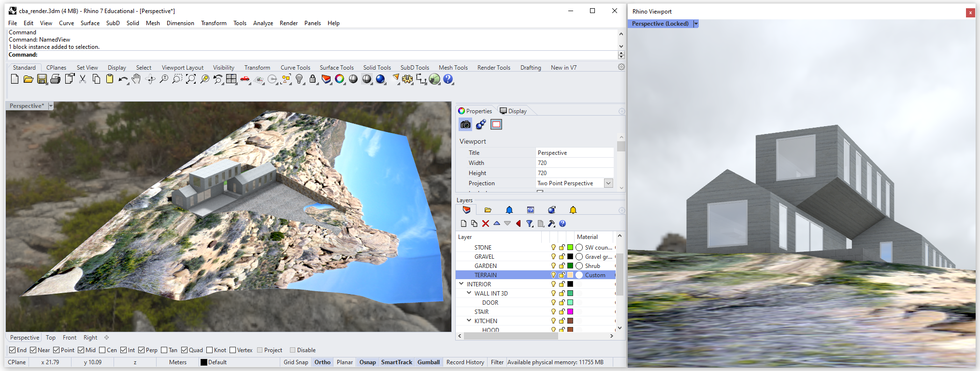This screenshot has height=371, width=980.
Task: Open the Perspective viewport title dropdown arrow
Action: point(51,106)
